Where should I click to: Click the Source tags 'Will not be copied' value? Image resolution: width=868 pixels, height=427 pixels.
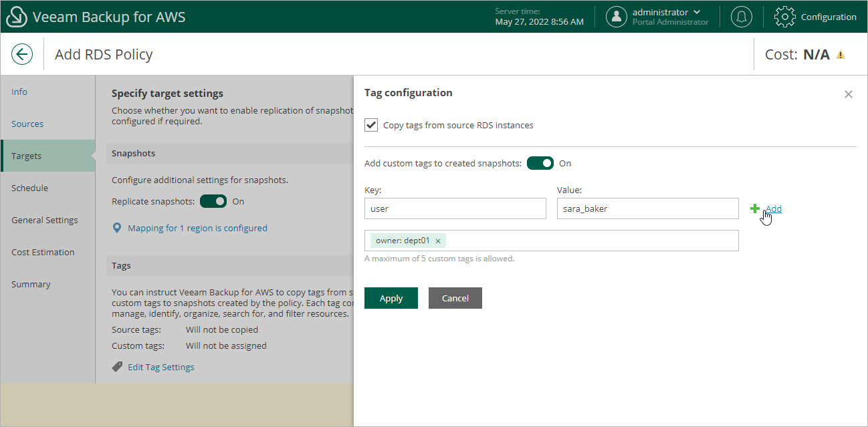click(222, 329)
